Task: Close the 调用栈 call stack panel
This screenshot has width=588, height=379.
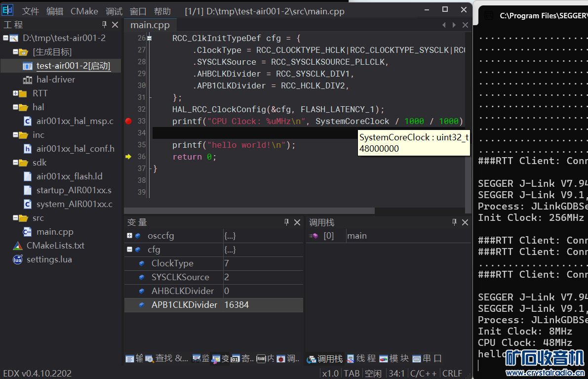Action: 465,222
